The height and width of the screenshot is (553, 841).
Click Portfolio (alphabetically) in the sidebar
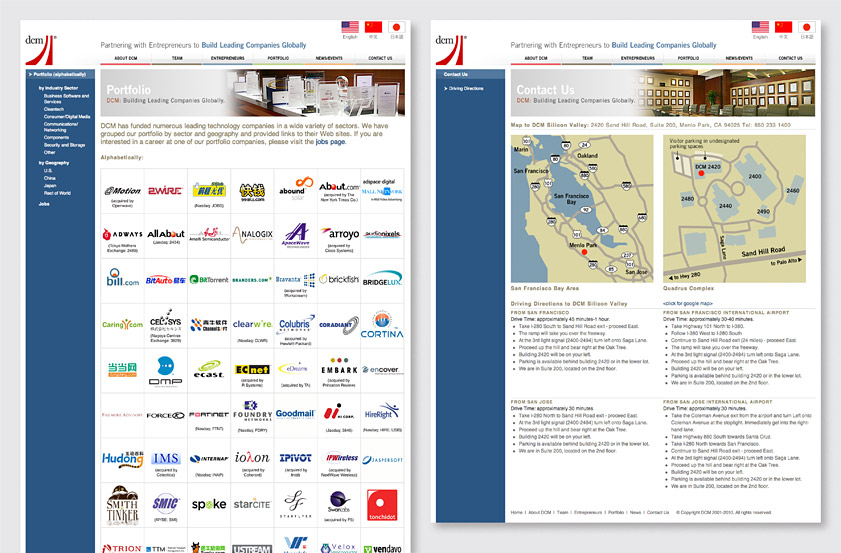pyautogui.click(x=60, y=74)
